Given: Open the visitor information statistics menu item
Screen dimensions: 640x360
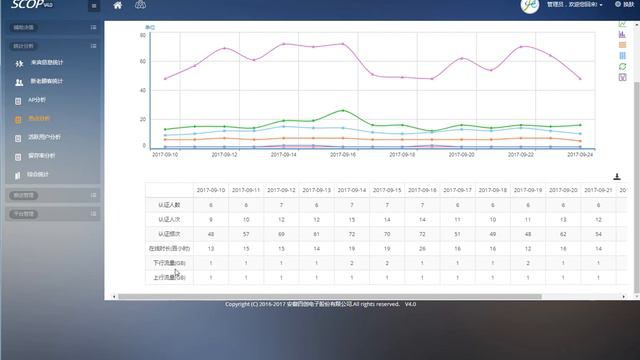Looking at the screenshot, I should pyautogui.click(x=47, y=62).
